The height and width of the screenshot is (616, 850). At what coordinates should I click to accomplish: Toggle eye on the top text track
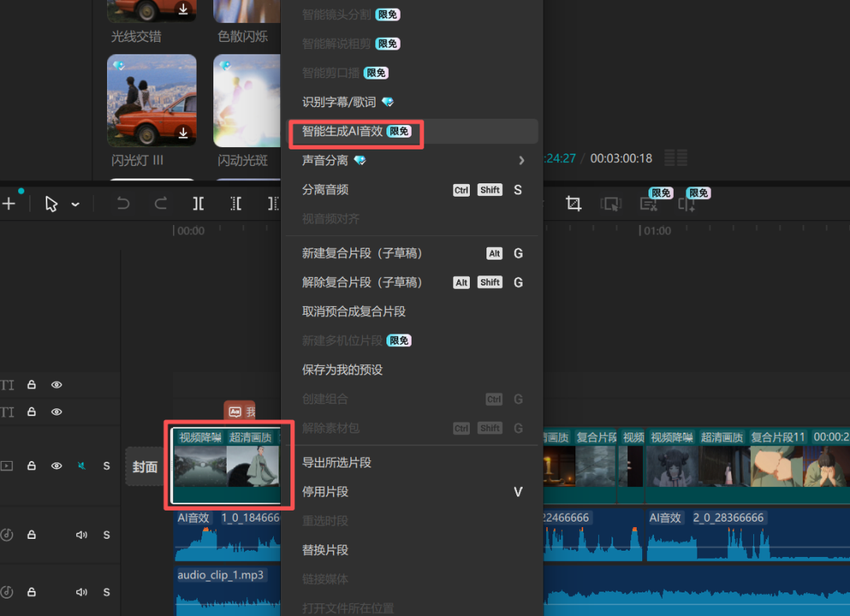[x=57, y=385]
